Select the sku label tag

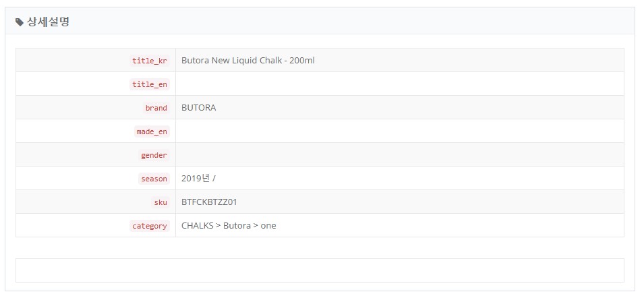click(160, 202)
